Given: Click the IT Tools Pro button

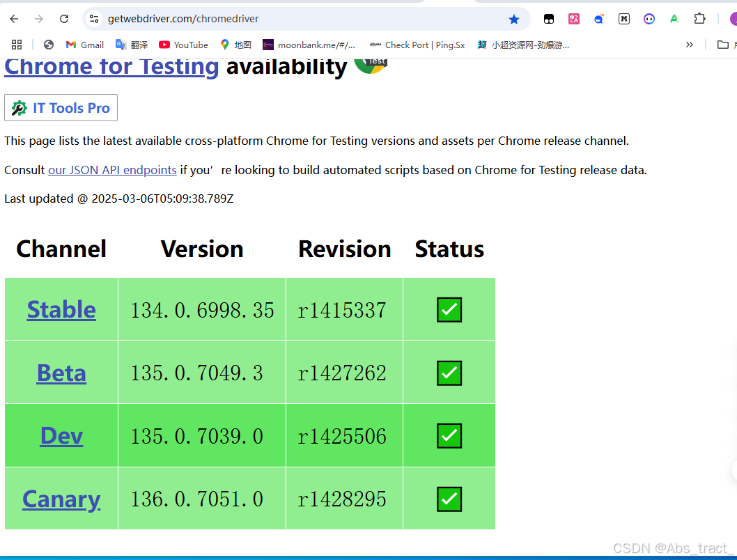Looking at the screenshot, I should tap(61, 107).
